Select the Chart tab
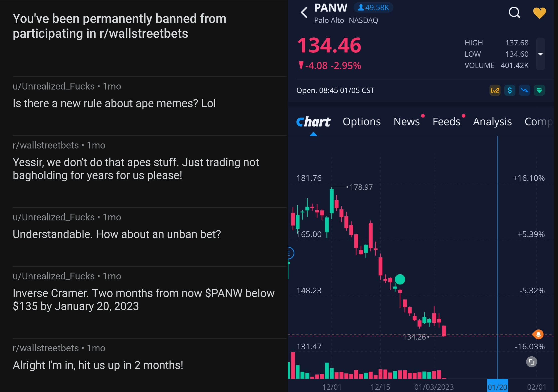Screen dimensions: 558x392 pyautogui.click(x=313, y=122)
